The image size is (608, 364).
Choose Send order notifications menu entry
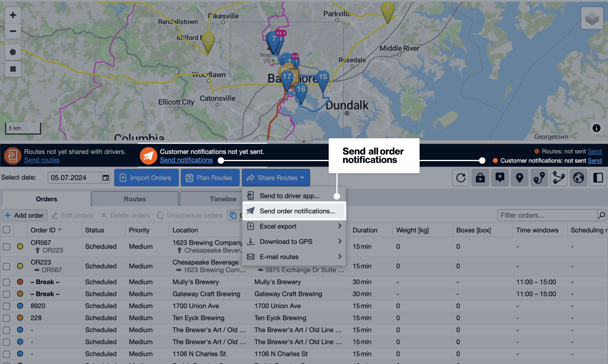click(297, 211)
